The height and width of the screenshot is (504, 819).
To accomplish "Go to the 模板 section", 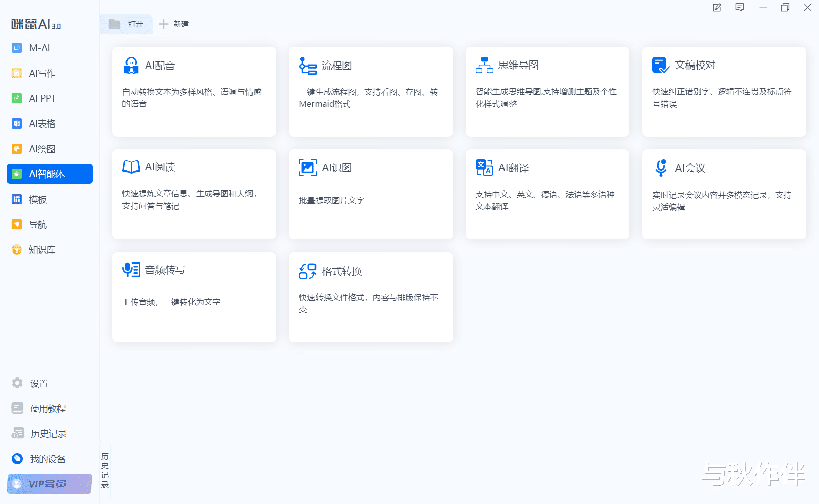I will pyautogui.click(x=49, y=199).
